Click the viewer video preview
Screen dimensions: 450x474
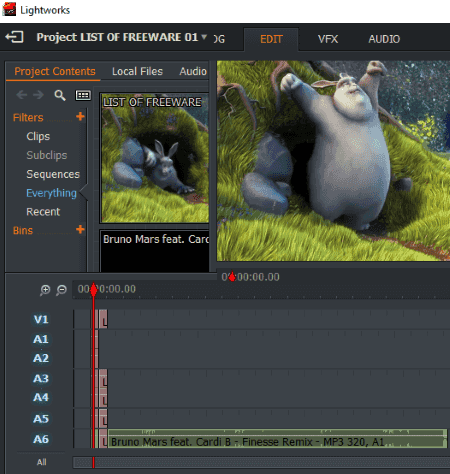tap(333, 161)
